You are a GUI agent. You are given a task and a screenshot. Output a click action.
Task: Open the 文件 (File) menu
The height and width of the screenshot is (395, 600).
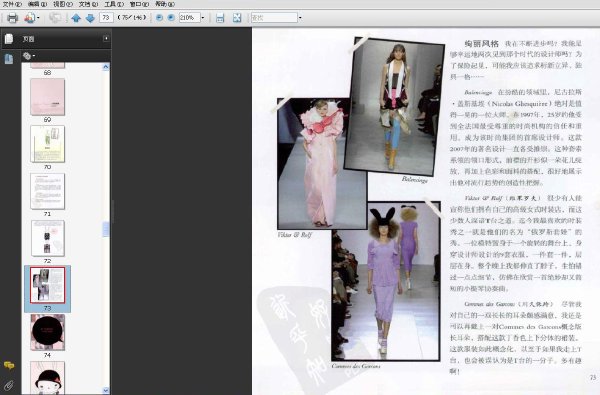[x=13, y=4]
